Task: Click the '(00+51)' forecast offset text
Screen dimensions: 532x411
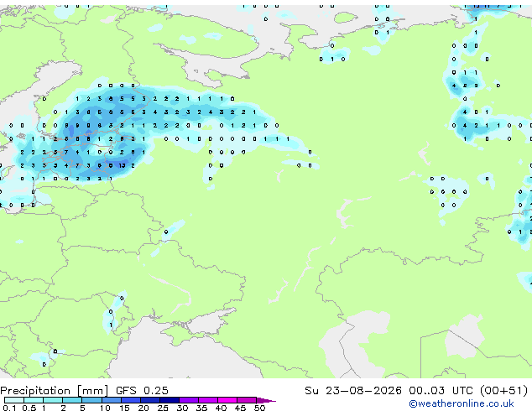Action: click(504, 391)
